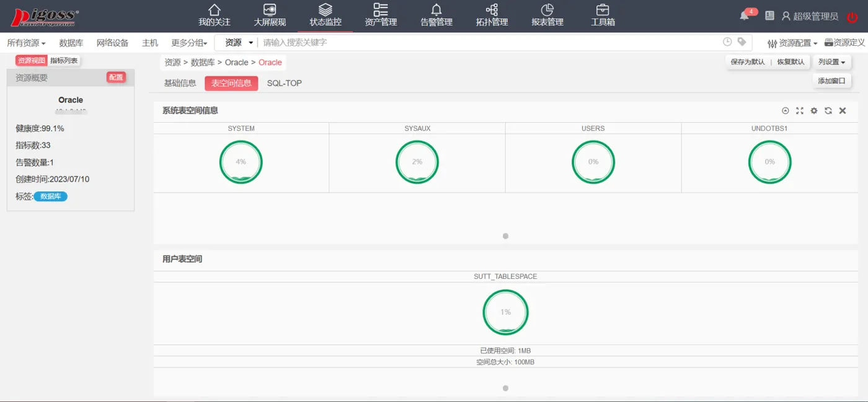
Task: Switch to the 基础信息 tab
Action: click(x=180, y=83)
